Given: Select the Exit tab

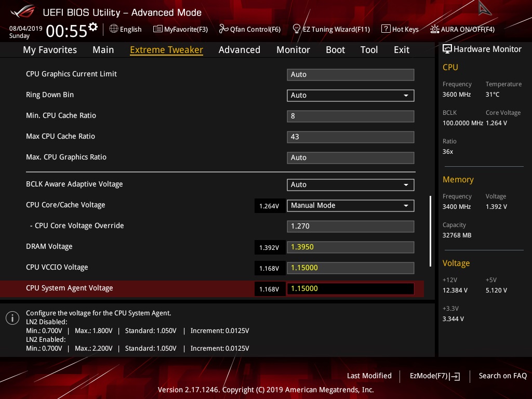Looking at the screenshot, I should [x=402, y=50].
